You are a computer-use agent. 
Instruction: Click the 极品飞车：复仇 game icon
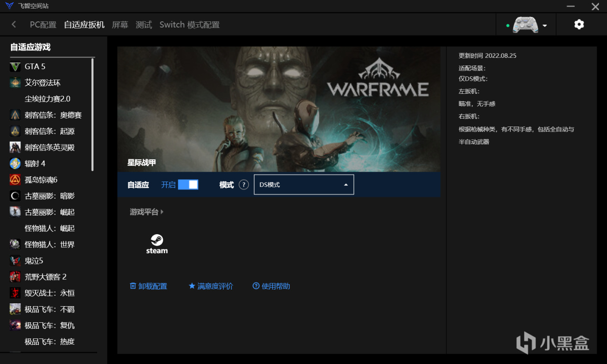point(15,326)
